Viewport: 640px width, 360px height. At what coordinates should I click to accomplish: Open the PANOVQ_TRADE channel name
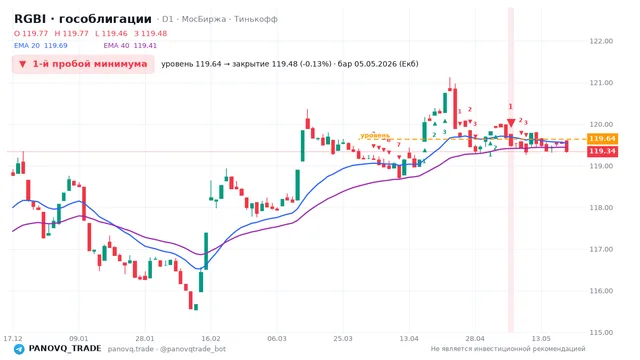[65, 349]
